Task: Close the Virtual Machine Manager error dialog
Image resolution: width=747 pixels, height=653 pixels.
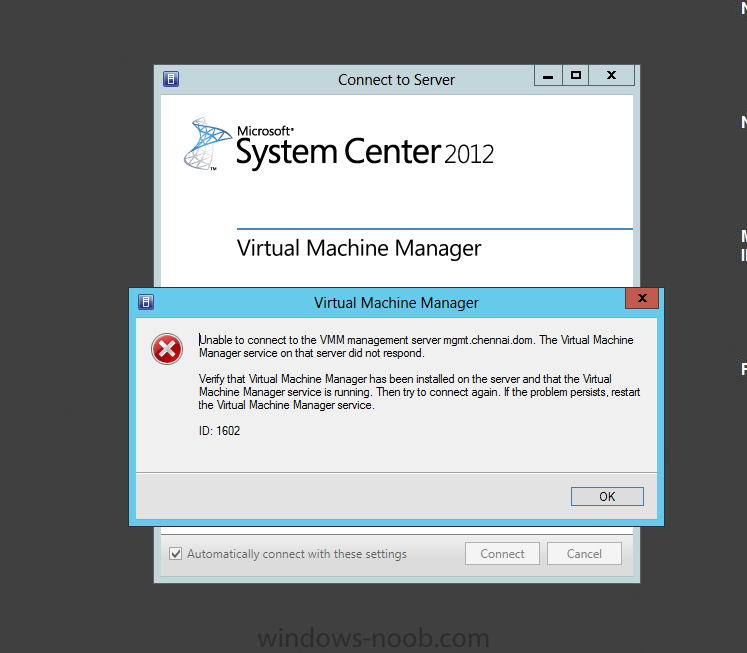Action: 642,298
